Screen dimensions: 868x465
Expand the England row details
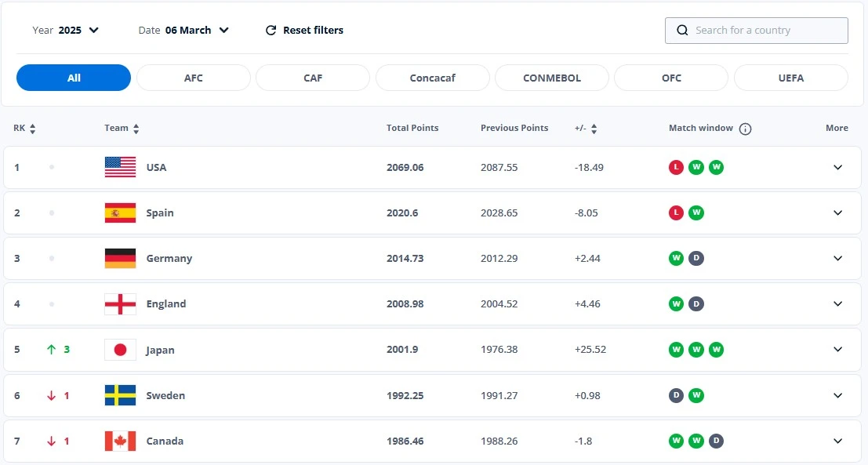point(837,303)
